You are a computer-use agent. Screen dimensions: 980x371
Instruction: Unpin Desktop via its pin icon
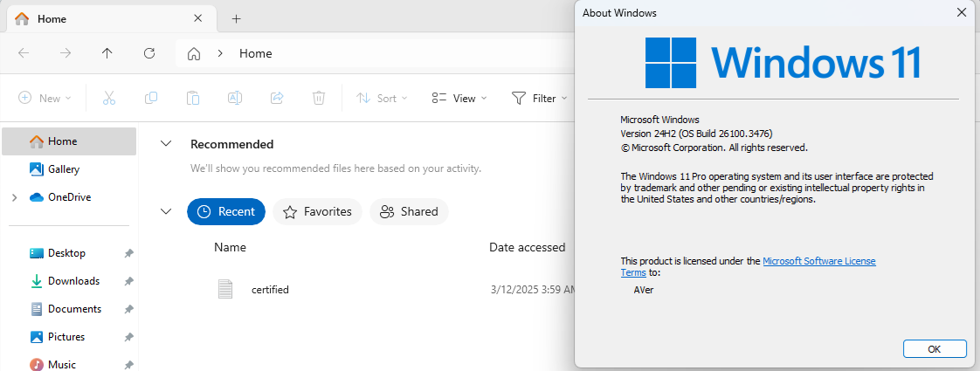click(x=128, y=253)
